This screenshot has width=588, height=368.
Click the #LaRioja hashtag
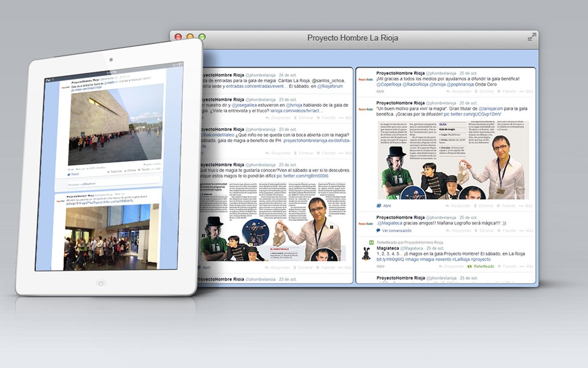[x=460, y=259]
